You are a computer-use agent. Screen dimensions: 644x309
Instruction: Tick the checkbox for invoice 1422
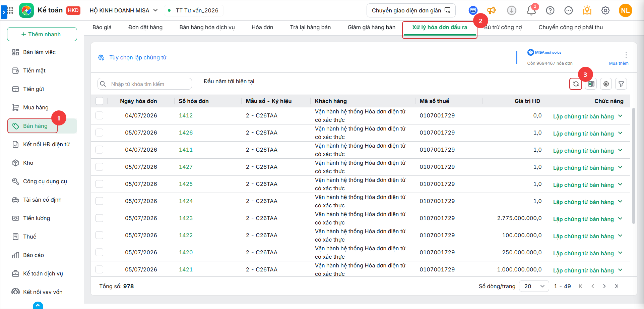point(99,235)
